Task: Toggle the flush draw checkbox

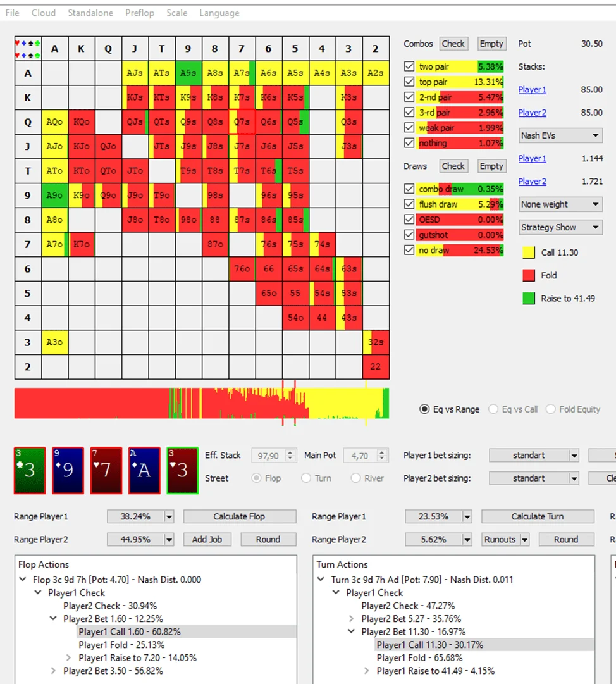Action: tap(409, 204)
